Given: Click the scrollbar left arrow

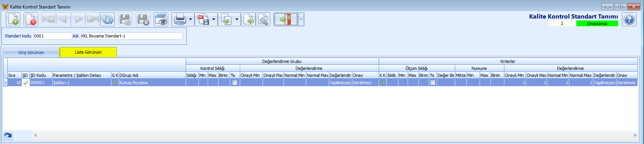Looking at the screenshot, I should 36,135.
